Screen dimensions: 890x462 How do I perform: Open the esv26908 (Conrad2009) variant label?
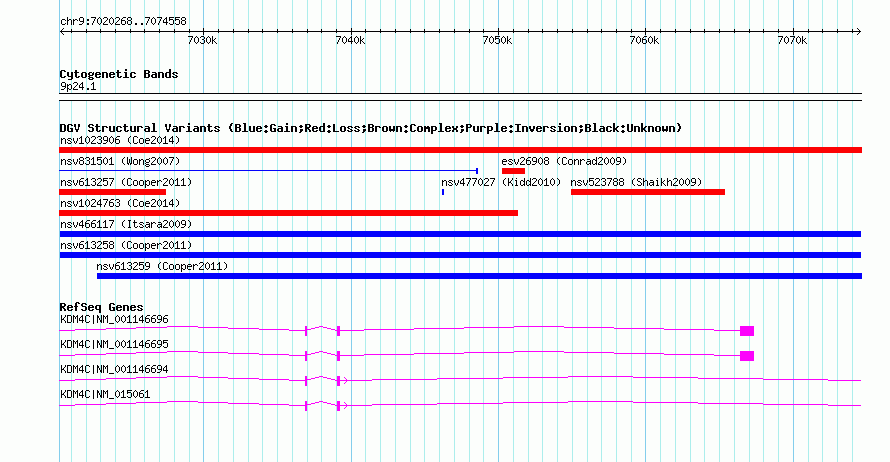point(564,161)
